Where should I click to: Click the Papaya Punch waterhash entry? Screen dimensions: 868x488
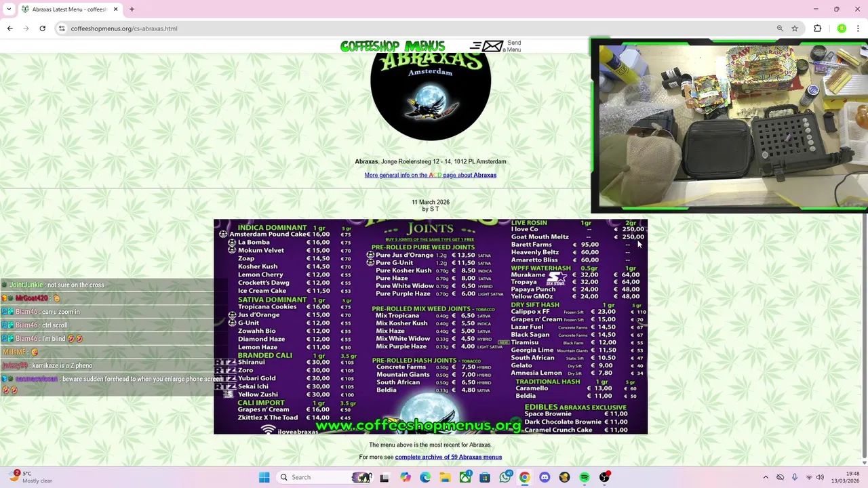pyautogui.click(x=533, y=289)
